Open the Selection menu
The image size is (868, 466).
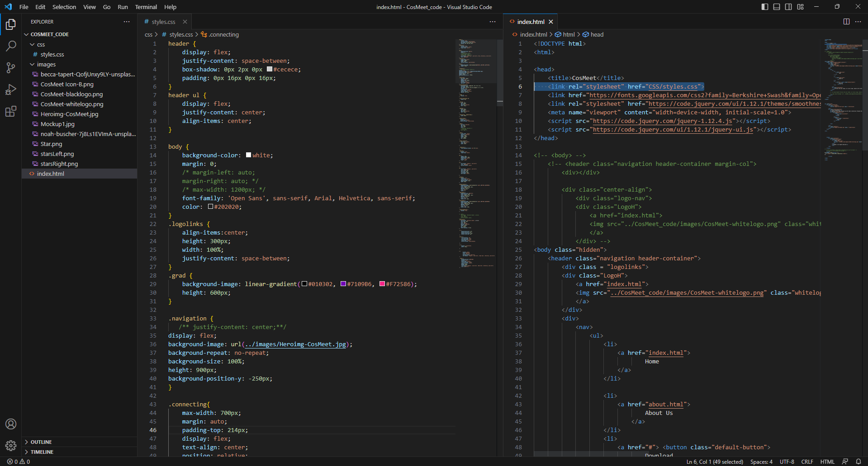pos(64,7)
